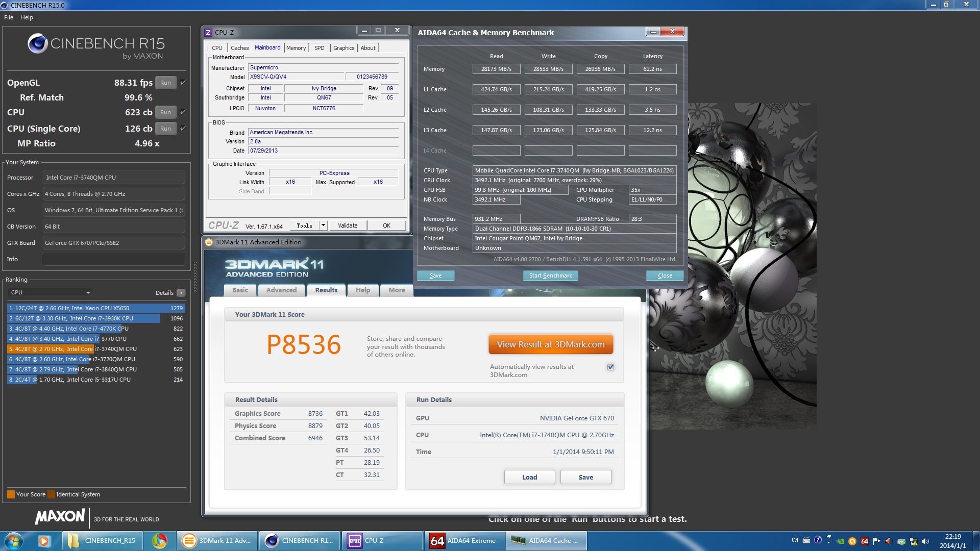Screen dimensions: 980x551
Task: Click the blue help tray icon
Action: click(x=818, y=540)
